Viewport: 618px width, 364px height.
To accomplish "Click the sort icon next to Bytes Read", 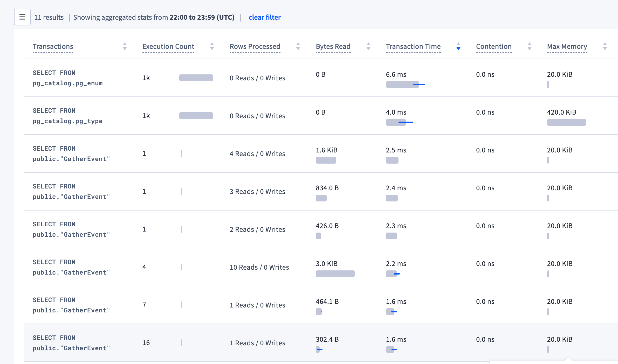I will tap(368, 46).
